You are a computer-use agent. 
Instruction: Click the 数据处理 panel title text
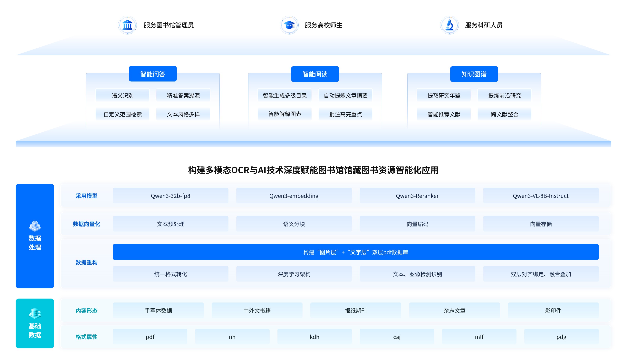(35, 243)
